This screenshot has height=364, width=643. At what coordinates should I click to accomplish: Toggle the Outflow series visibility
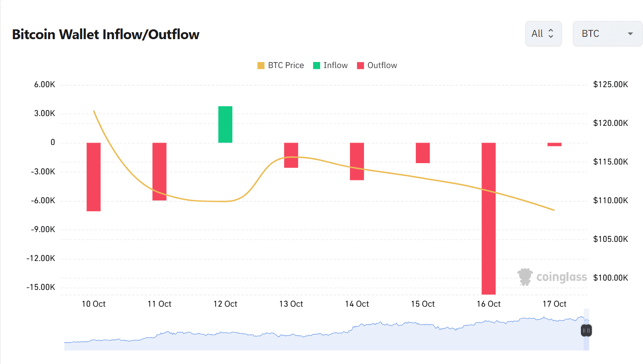[377, 65]
